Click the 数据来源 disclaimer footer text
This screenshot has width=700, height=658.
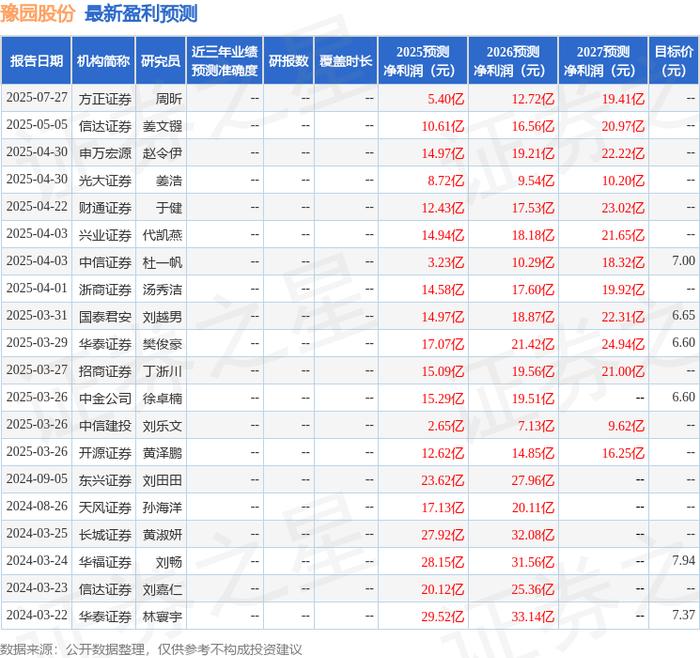[x=151, y=649]
